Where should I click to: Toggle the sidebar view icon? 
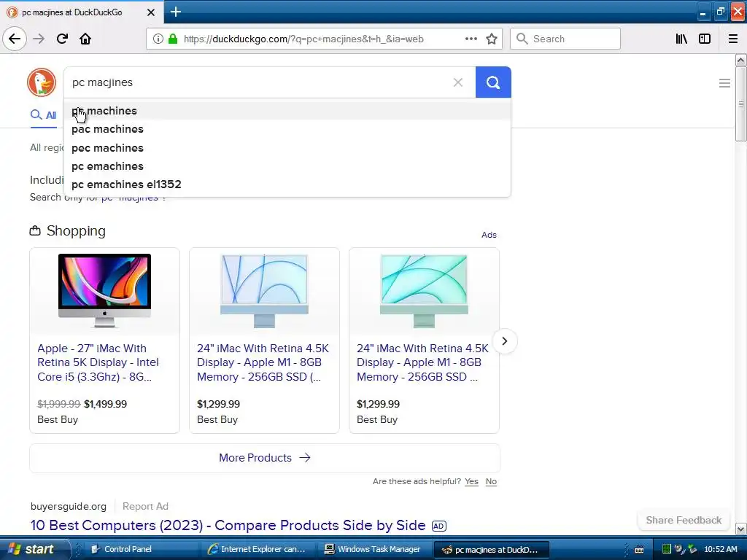tap(705, 39)
